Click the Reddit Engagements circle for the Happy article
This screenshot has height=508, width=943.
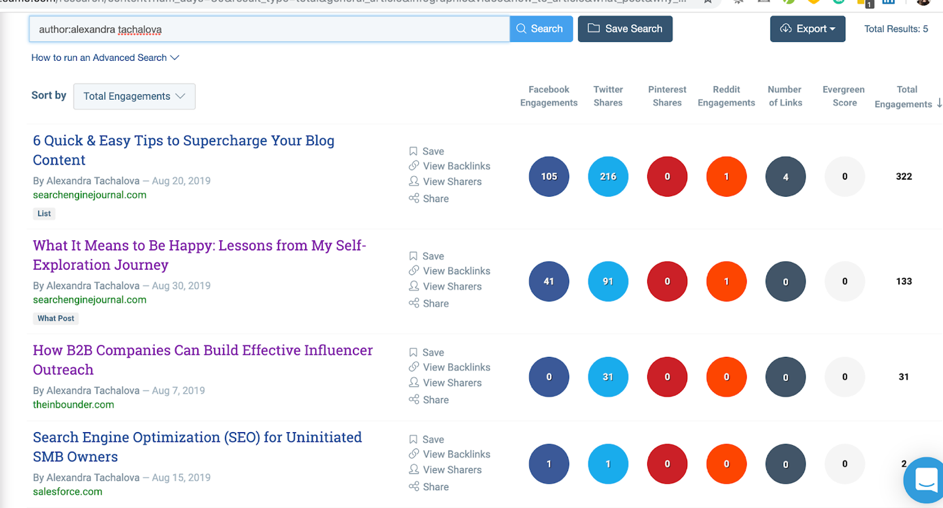click(726, 282)
